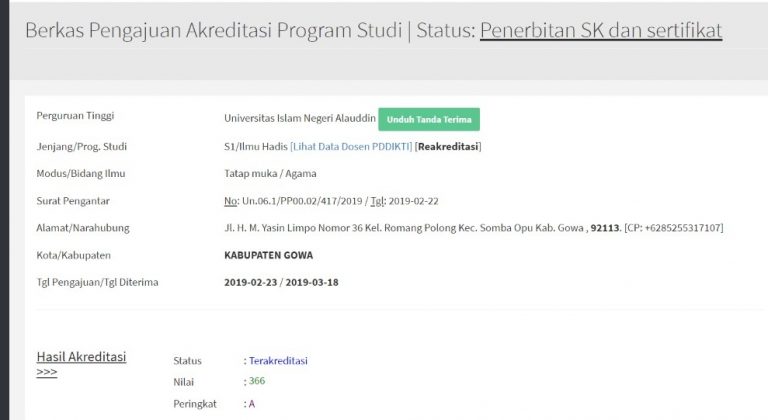Click the underlined No abbreviation in Surat Pengantar

click(231, 201)
